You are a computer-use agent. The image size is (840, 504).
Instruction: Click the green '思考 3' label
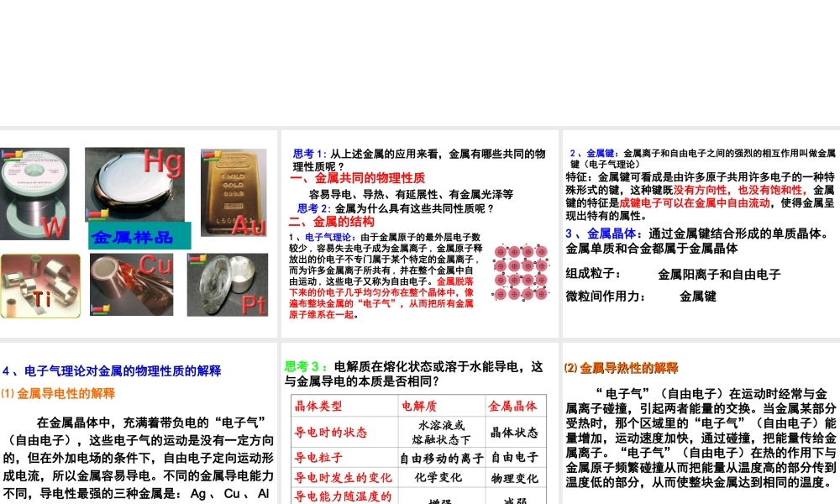(x=306, y=367)
